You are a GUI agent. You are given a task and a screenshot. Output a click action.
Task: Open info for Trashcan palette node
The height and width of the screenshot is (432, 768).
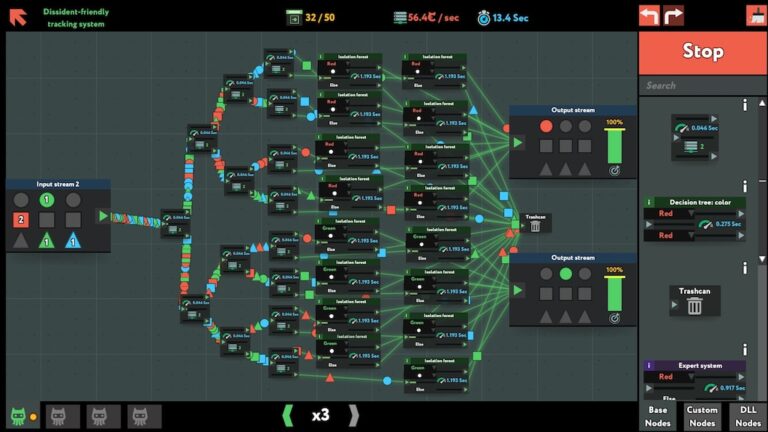(745, 268)
